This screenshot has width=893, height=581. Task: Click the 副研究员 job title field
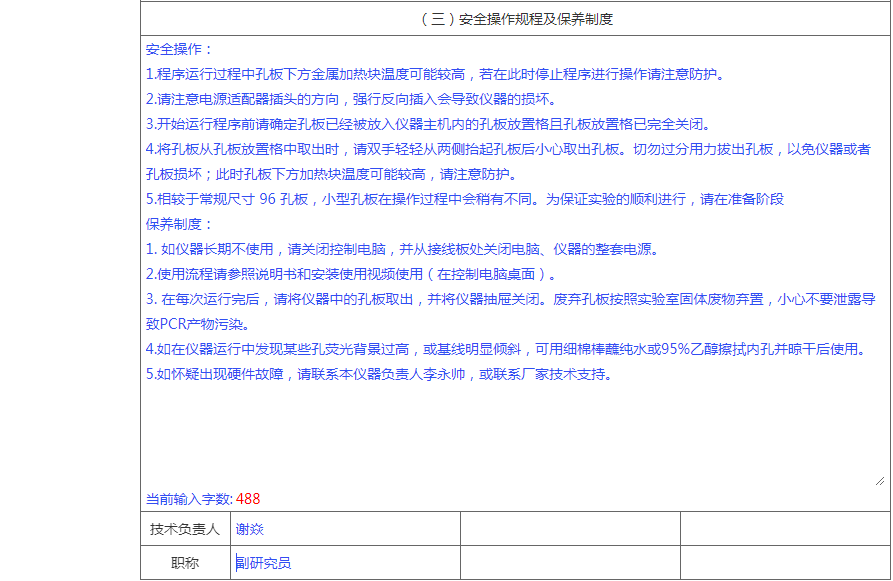(345, 563)
